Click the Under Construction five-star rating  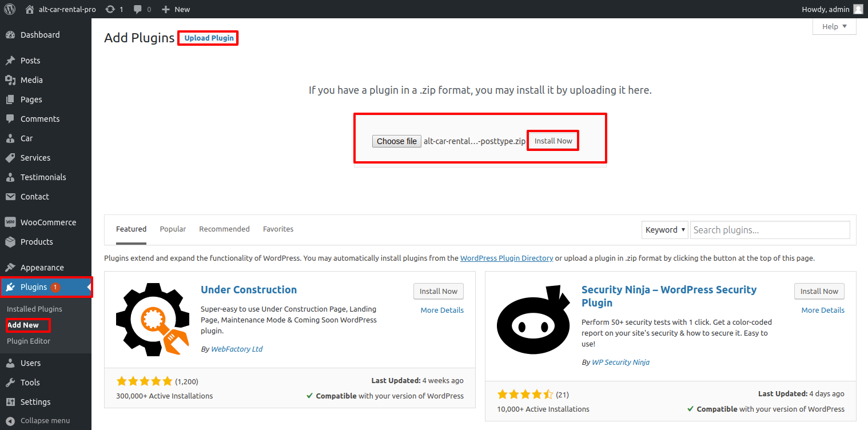144,381
